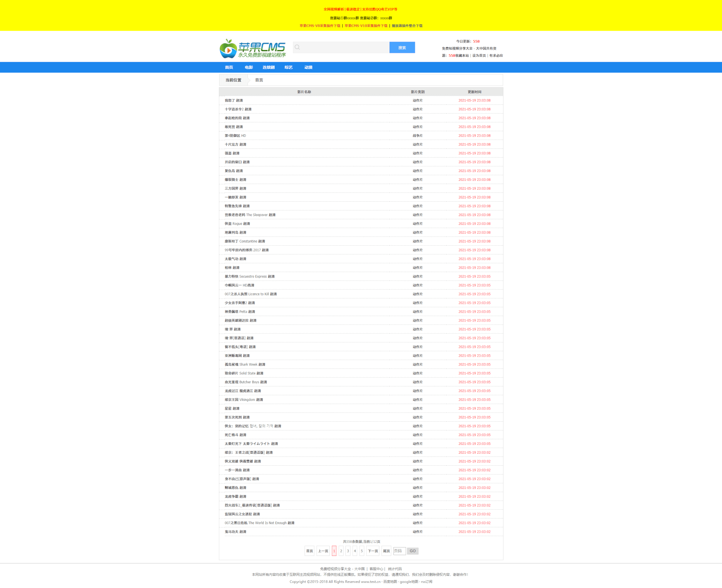Open the rss订阅 footer link
The height and width of the screenshot is (588, 722).
[426, 582]
